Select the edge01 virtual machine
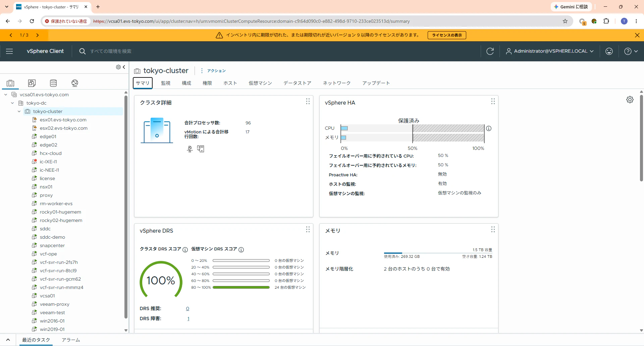 (x=48, y=136)
